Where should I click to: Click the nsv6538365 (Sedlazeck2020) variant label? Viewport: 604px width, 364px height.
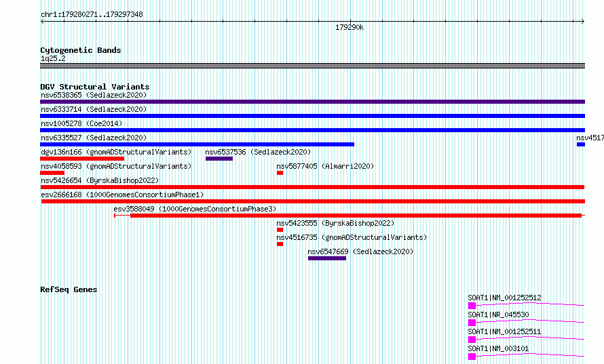(x=94, y=95)
